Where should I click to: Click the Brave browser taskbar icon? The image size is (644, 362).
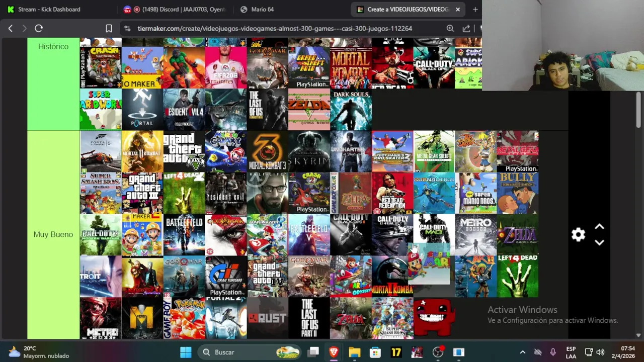(x=334, y=352)
